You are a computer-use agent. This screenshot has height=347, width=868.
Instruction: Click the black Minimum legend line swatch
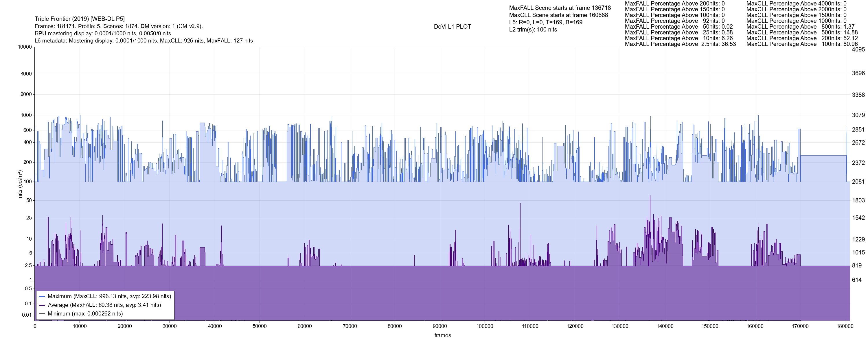point(42,314)
